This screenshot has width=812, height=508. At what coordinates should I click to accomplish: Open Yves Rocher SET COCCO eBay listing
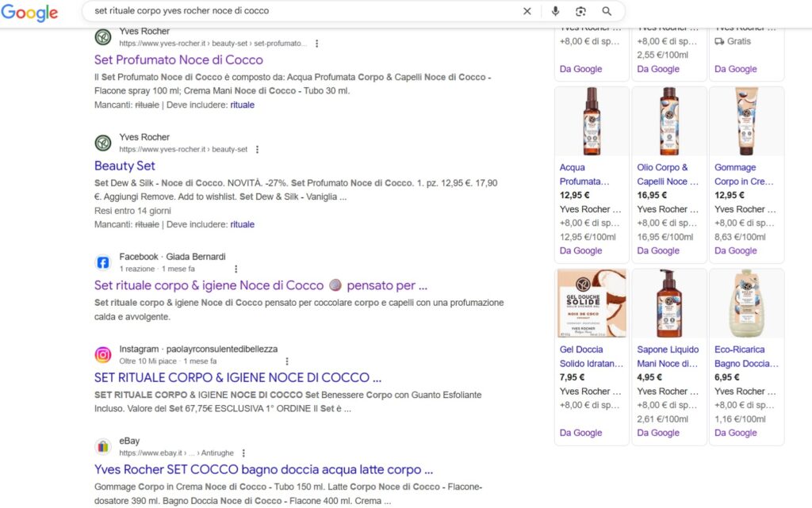263,469
